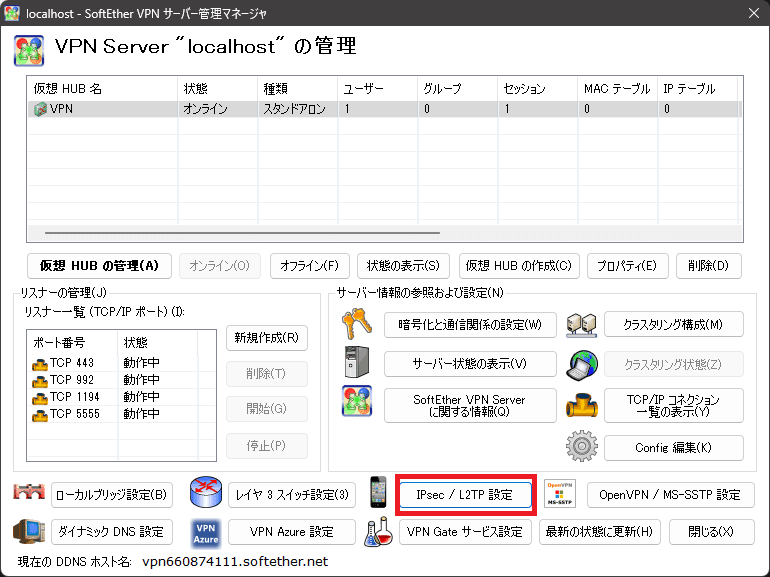Click クラスタリング構成(M) button

tap(674, 325)
